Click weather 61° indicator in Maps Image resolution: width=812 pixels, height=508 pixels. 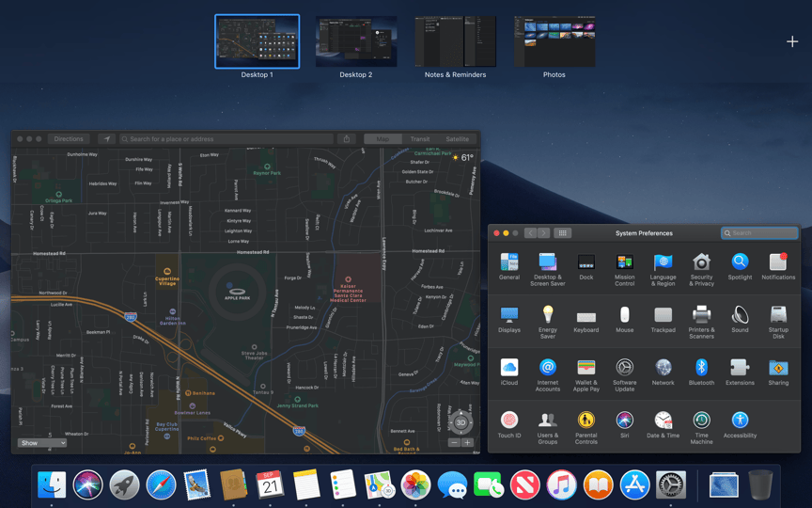(463, 158)
